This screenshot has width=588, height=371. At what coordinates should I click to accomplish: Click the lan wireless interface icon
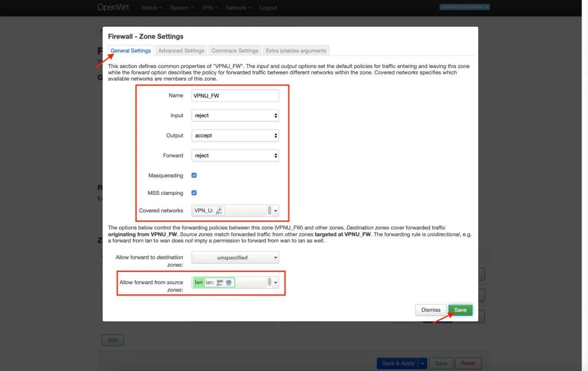[x=228, y=282]
